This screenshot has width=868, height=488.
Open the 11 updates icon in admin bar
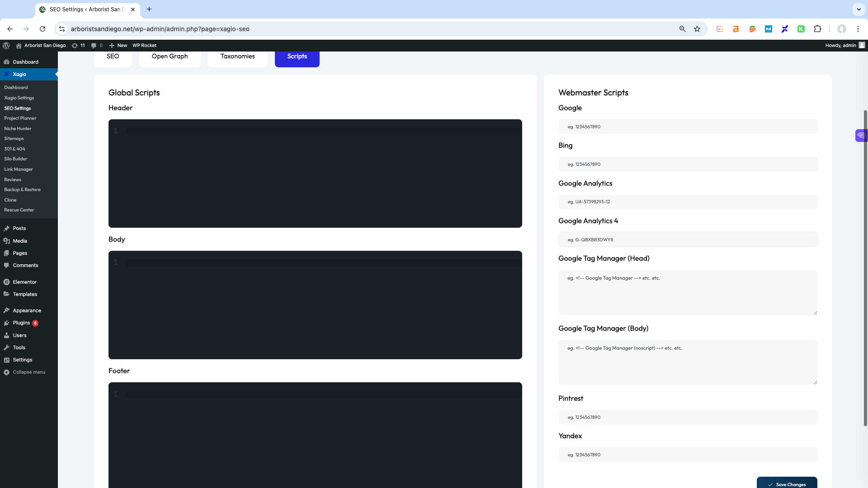(78, 45)
